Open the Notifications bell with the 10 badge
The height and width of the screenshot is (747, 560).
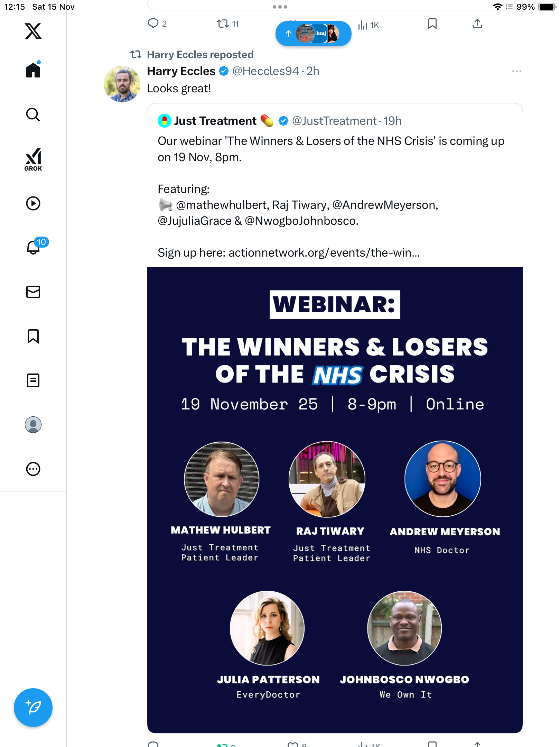coord(34,247)
